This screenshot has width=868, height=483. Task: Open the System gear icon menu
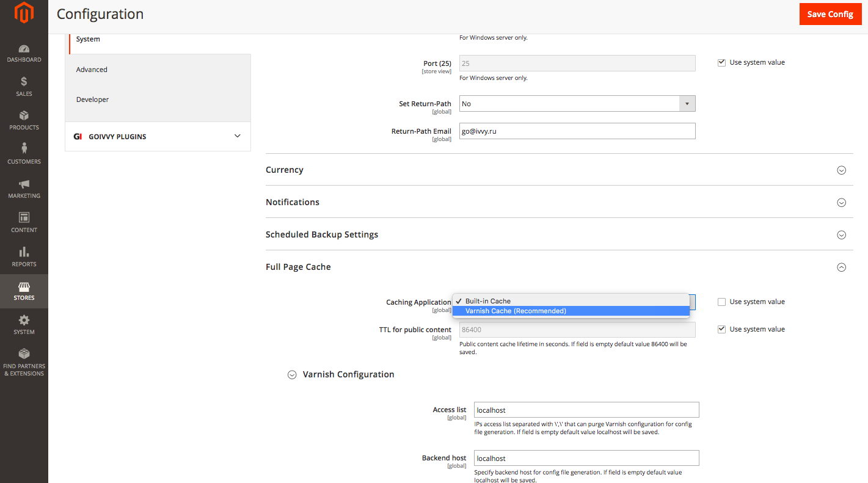tap(24, 325)
